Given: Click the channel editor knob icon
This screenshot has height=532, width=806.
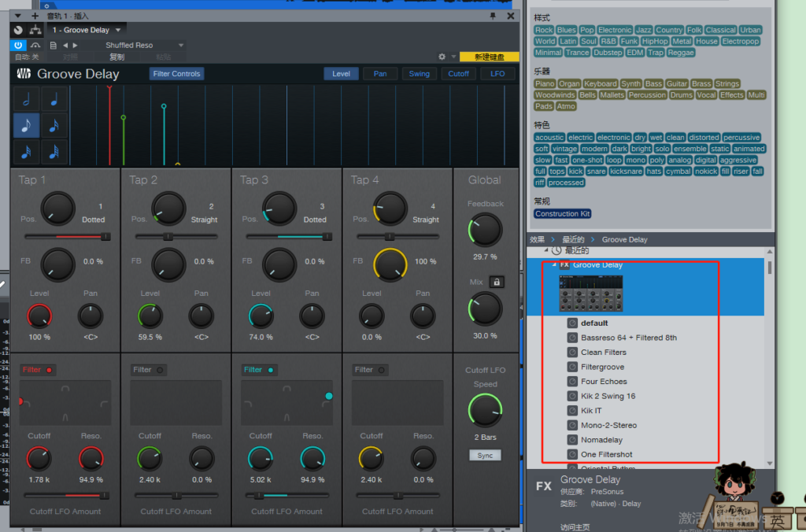Looking at the screenshot, I should 18,30.
